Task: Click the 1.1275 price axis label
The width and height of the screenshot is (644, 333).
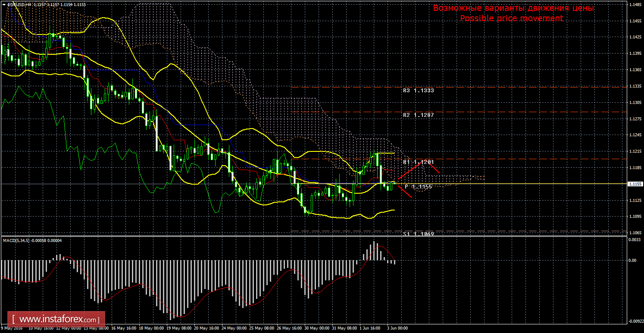Action: coord(635,119)
